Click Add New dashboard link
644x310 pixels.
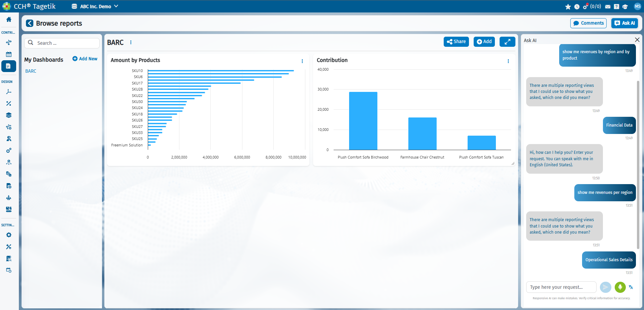[x=85, y=59]
